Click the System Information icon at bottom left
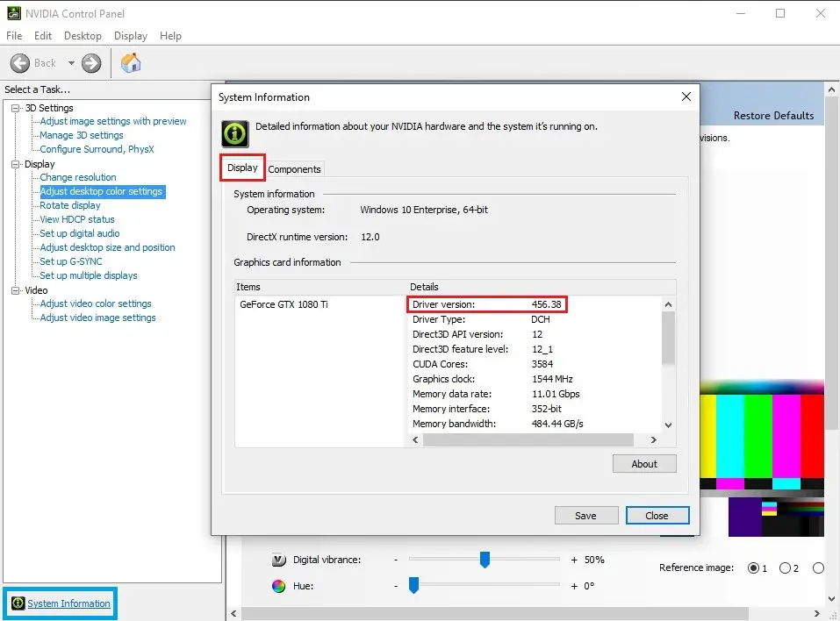 pyautogui.click(x=18, y=603)
